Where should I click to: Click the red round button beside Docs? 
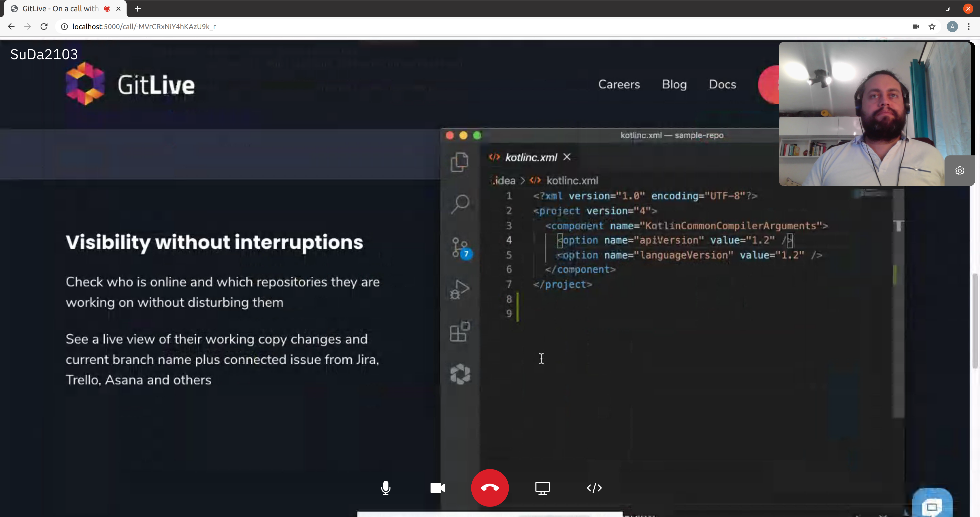768,84
